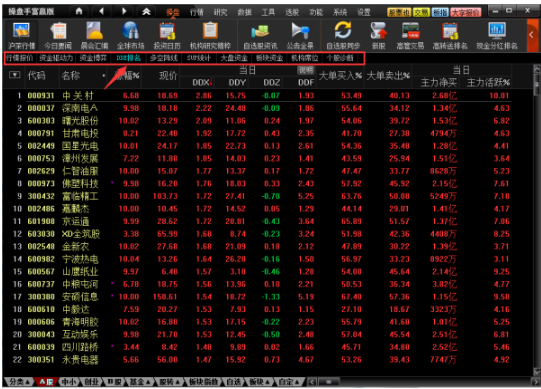Viewport: 541px width, 389px height.
Task: Toggle the 说明 label above DDF column
Action: (x=306, y=70)
